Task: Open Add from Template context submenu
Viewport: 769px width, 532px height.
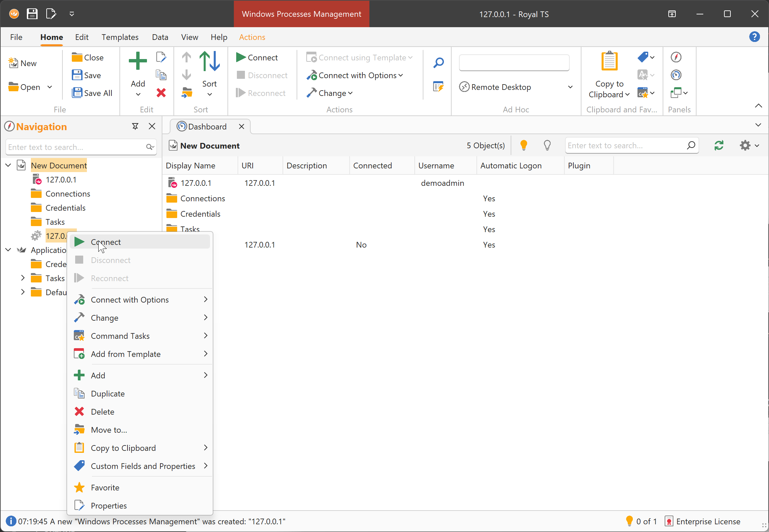Action: [140, 354]
